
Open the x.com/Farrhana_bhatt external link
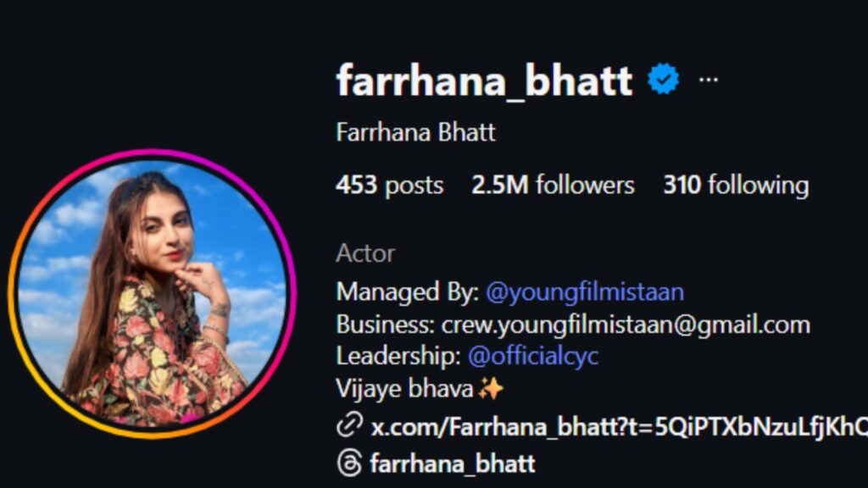click(x=619, y=427)
